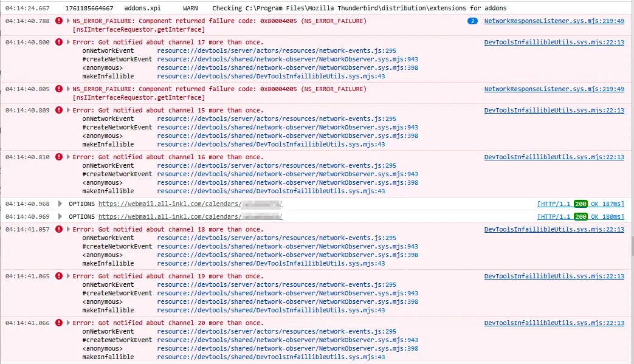Open DevToolsInfaillibleUtils.sys.mjs:22:13 link for channel 15
The height and width of the screenshot is (364, 634).
coord(554,110)
